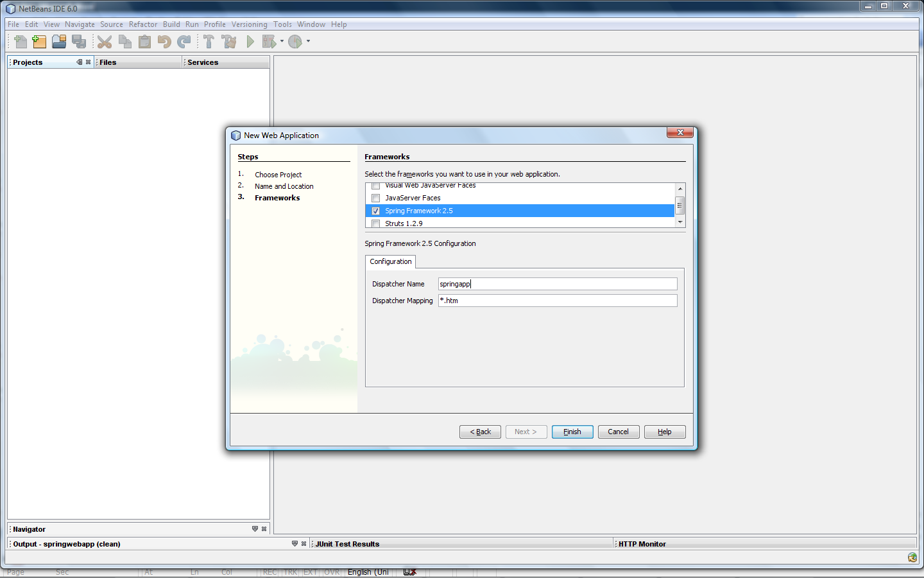Switch to the Services tab

(x=203, y=62)
